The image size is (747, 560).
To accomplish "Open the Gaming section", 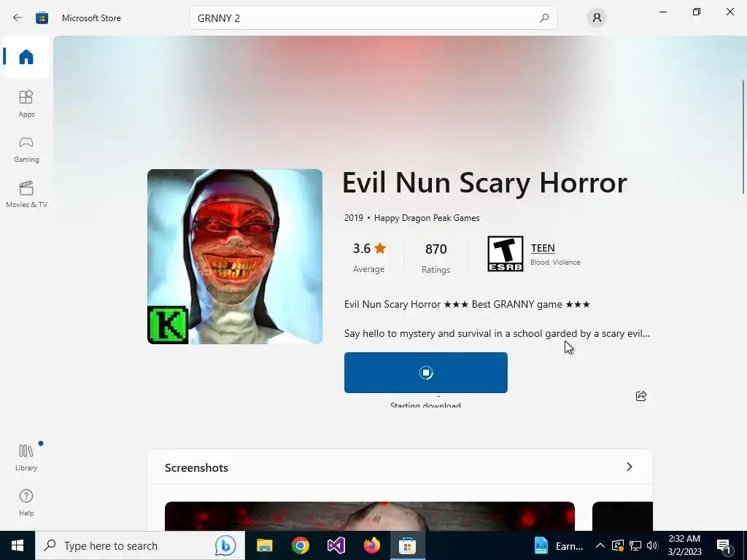I will pos(26,149).
